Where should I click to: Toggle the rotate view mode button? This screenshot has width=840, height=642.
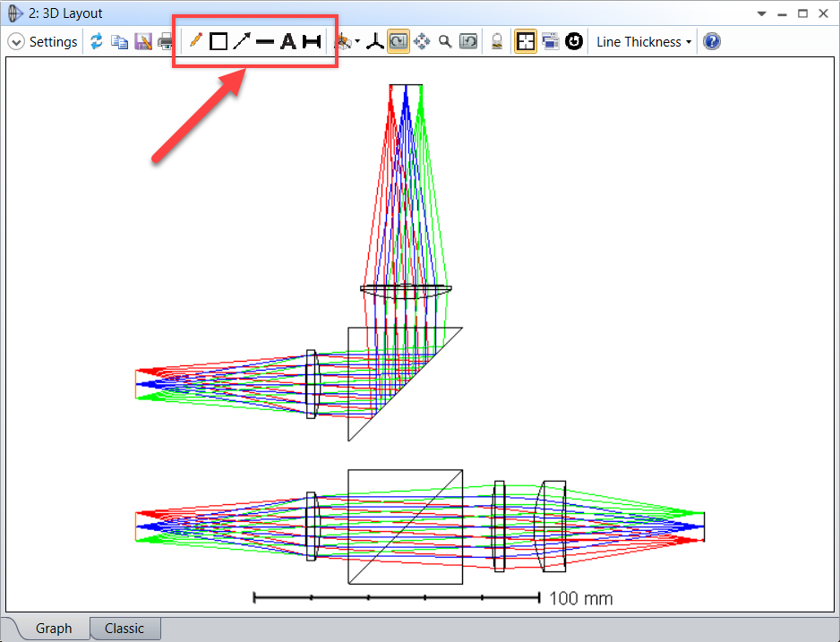tap(399, 41)
